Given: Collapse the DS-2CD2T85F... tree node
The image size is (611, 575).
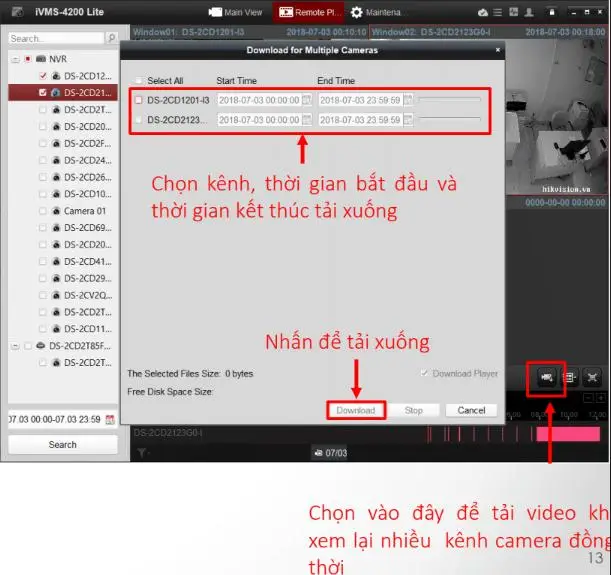Looking at the screenshot, I should [x=15, y=346].
